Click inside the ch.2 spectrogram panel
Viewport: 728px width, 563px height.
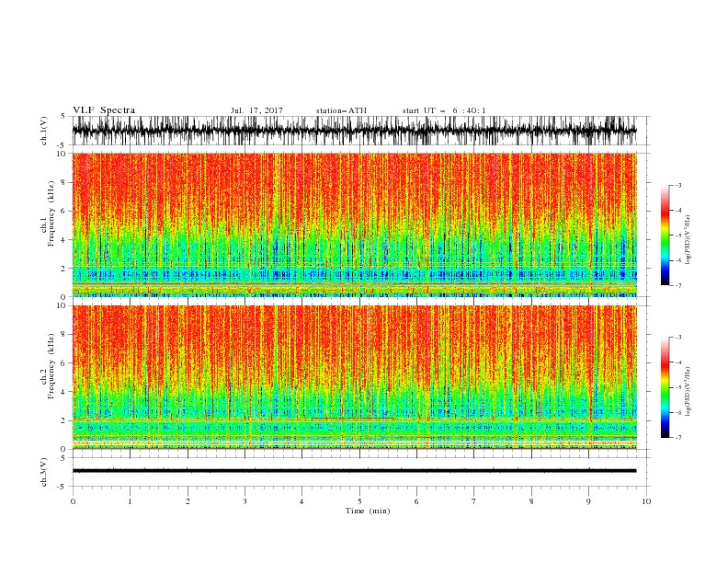tap(354, 377)
